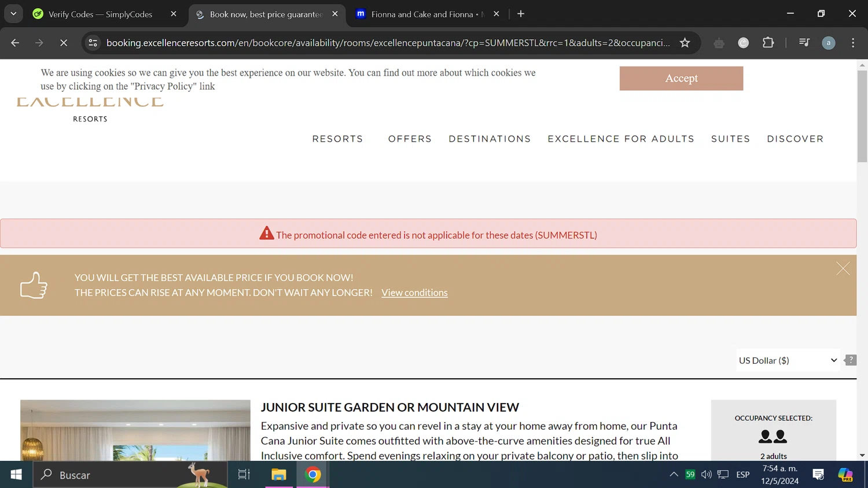The height and width of the screenshot is (488, 868).
Task: Click the browser back arrow
Action: pyautogui.click(x=15, y=43)
